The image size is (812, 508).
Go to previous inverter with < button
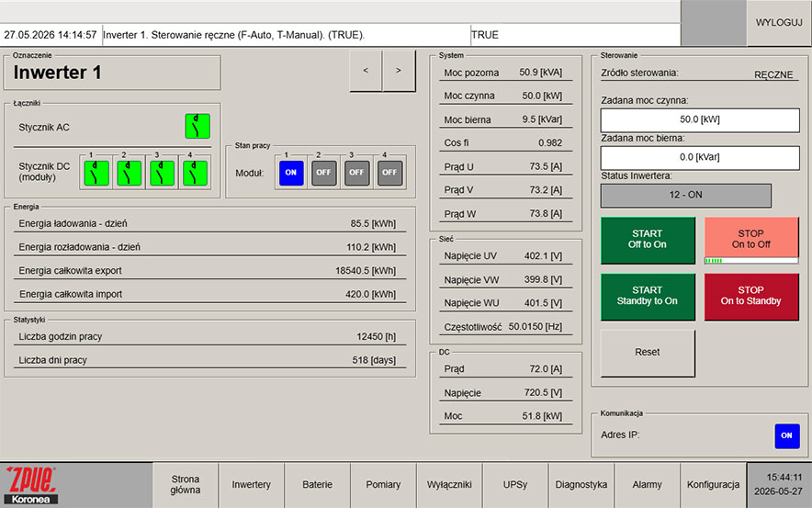tap(366, 71)
